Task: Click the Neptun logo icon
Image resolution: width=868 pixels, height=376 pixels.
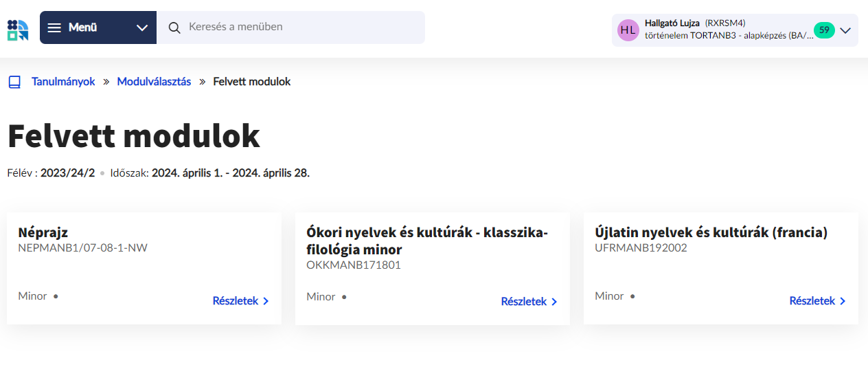Action: click(18, 30)
